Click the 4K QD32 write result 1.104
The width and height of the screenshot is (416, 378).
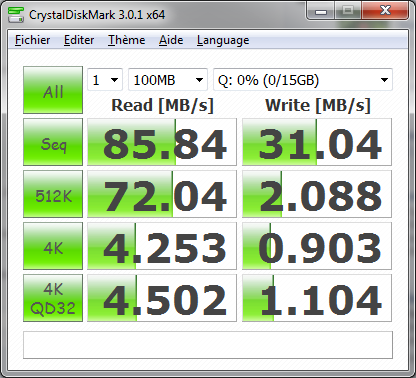point(317,298)
